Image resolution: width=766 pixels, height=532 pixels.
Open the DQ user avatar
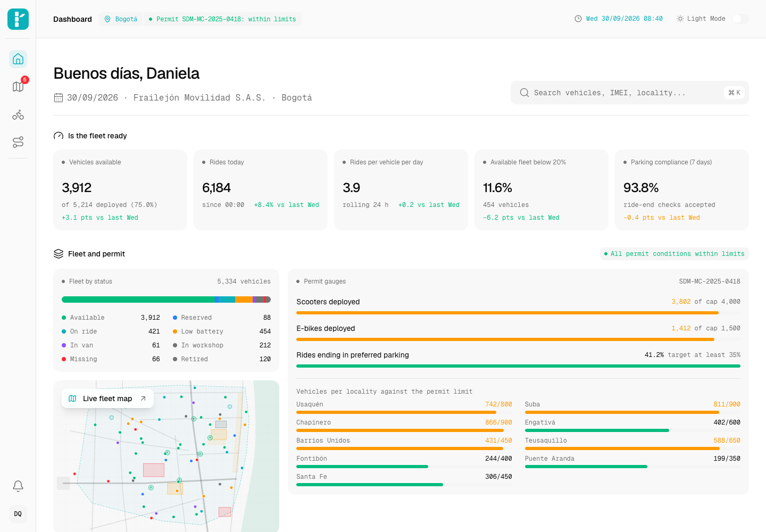[x=18, y=514]
